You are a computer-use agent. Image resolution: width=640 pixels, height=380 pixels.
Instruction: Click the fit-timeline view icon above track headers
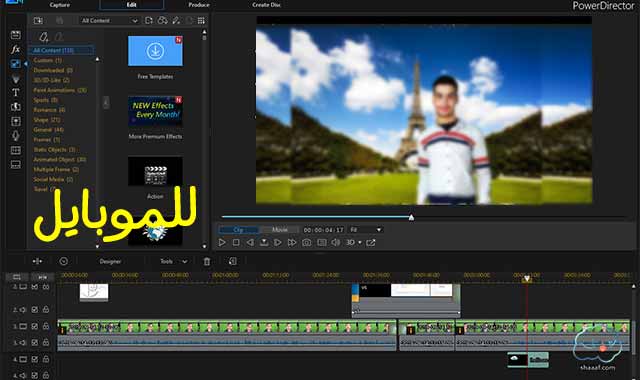click(x=42, y=277)
